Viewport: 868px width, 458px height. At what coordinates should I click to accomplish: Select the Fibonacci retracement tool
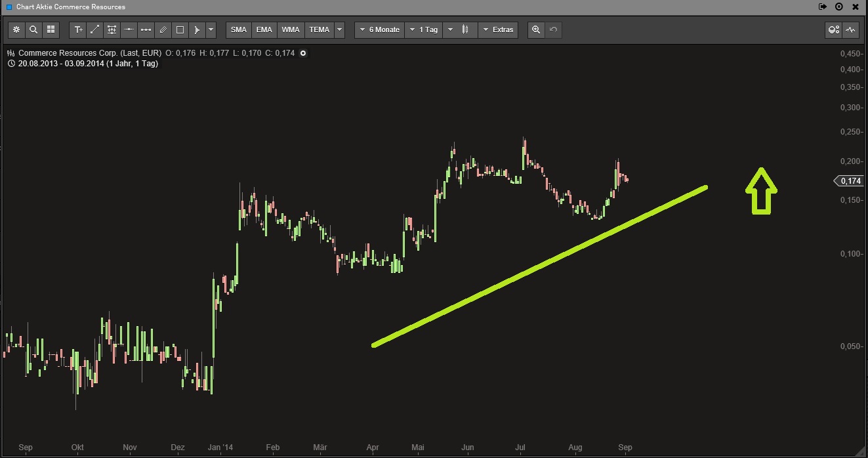pyautogui.click(x=112, y=30)
